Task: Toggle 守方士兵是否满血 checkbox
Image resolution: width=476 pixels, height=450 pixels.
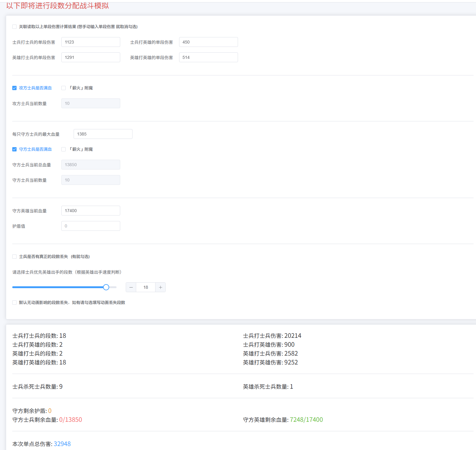Action: point(14,149)
